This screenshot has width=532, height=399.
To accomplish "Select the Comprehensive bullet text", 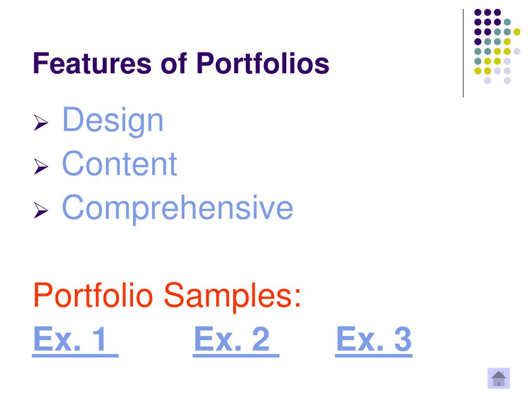I will [178, 208].
